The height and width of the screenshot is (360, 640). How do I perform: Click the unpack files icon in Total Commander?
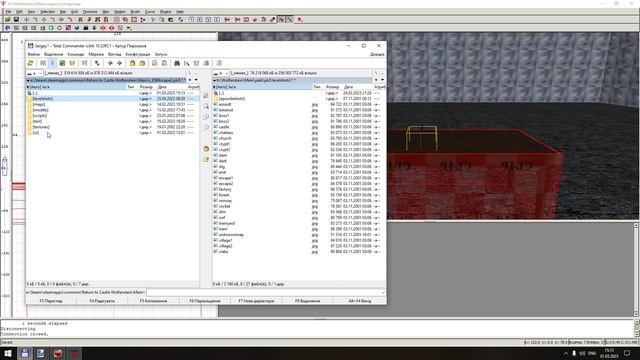pos(142,63)
